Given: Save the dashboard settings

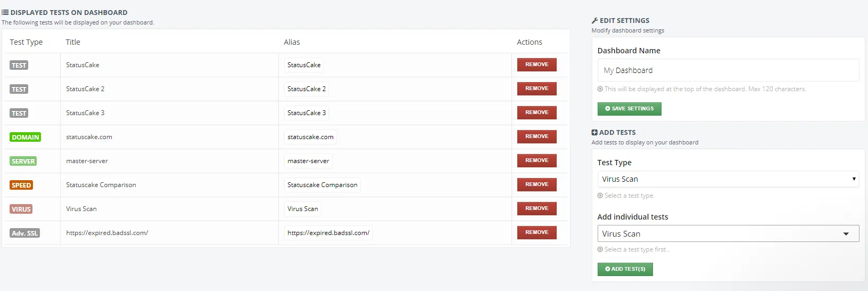Looking at the screenshot, I should coord(629,109).
